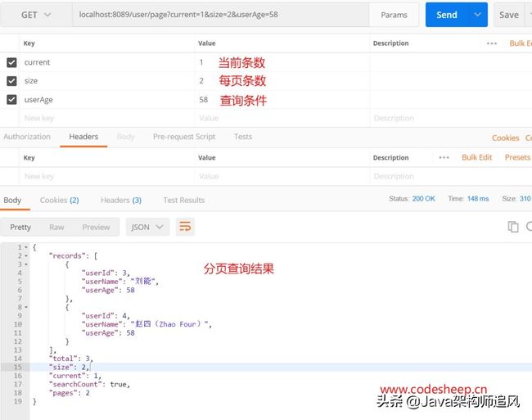Uncheck the userAge parameter checkbox

pos(12,100)
